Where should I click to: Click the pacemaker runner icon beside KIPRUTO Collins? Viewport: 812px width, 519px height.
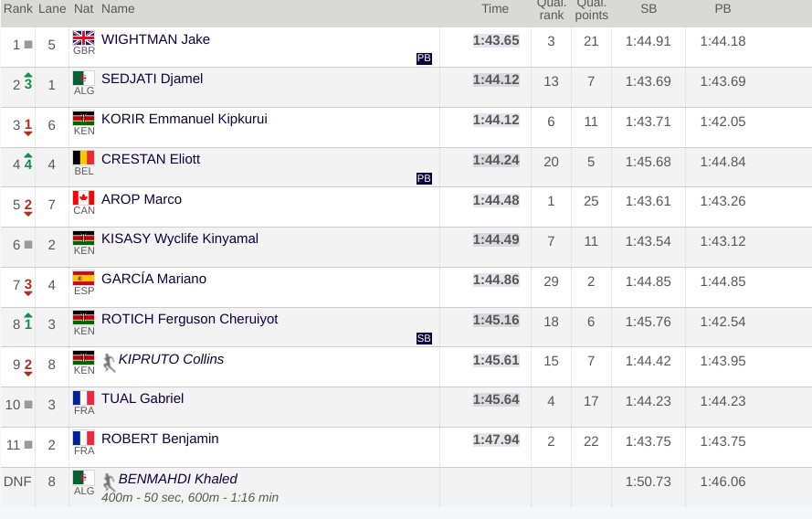pos(109,363)
